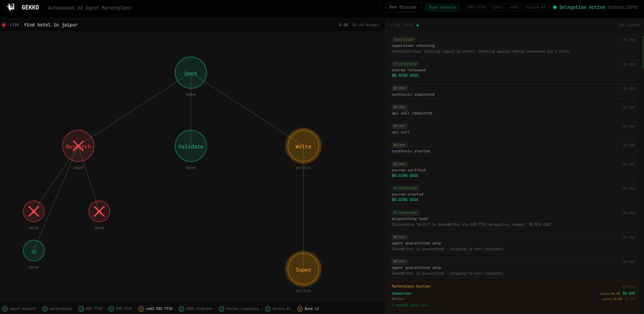644x314 pixels.
Task: Click the GEKKO logo icon
Action: coord(11,7)
